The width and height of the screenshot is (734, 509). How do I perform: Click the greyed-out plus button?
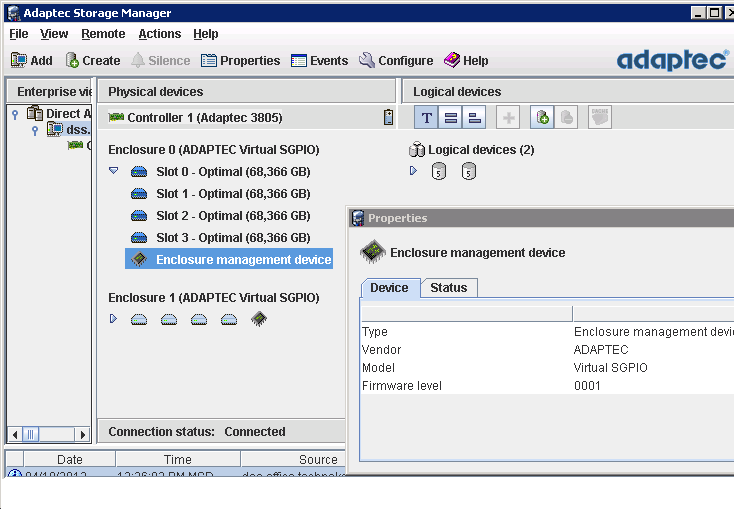[508, 117]
